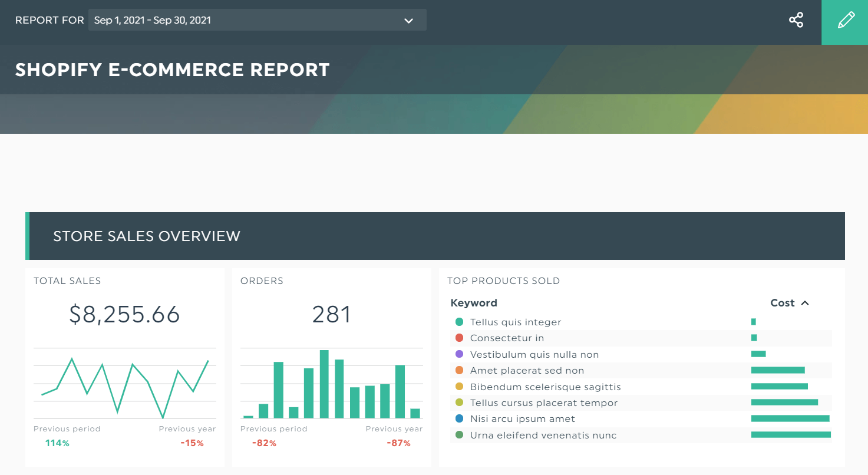868x475 pixels.
Task: Click red dot beside Consectetur in
Action: coord(460,338)
